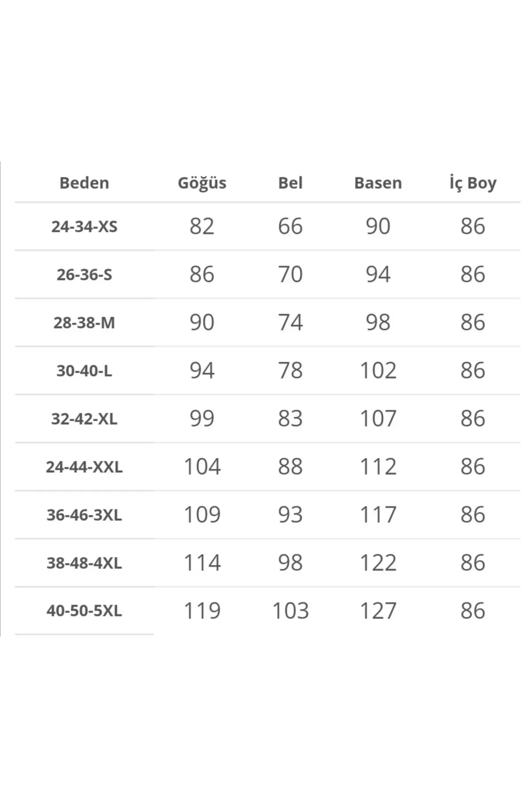This screenshot has height=798, width=532.
Task: Click the waist value 103 for 5XL
Action: (290, 611)
